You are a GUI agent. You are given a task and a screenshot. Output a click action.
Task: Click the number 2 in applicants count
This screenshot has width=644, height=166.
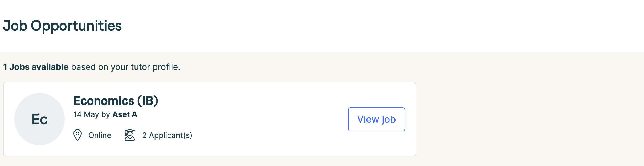pos(144,135)
